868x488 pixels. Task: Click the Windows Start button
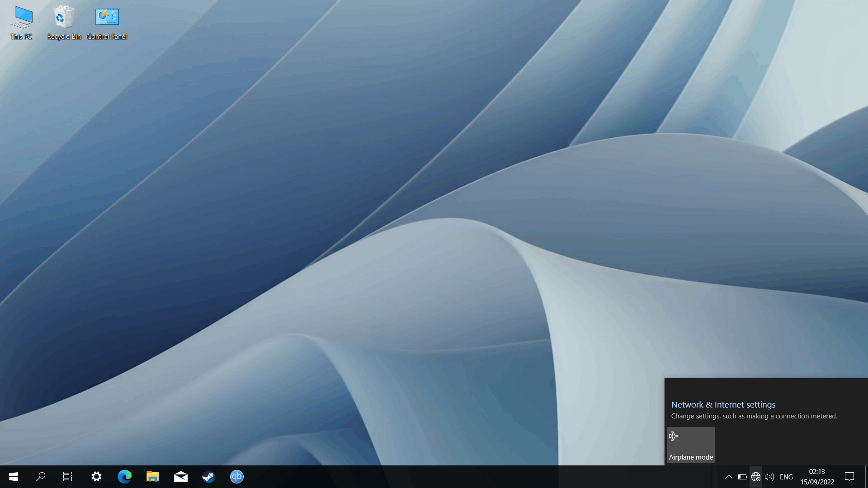pos(13,477)
